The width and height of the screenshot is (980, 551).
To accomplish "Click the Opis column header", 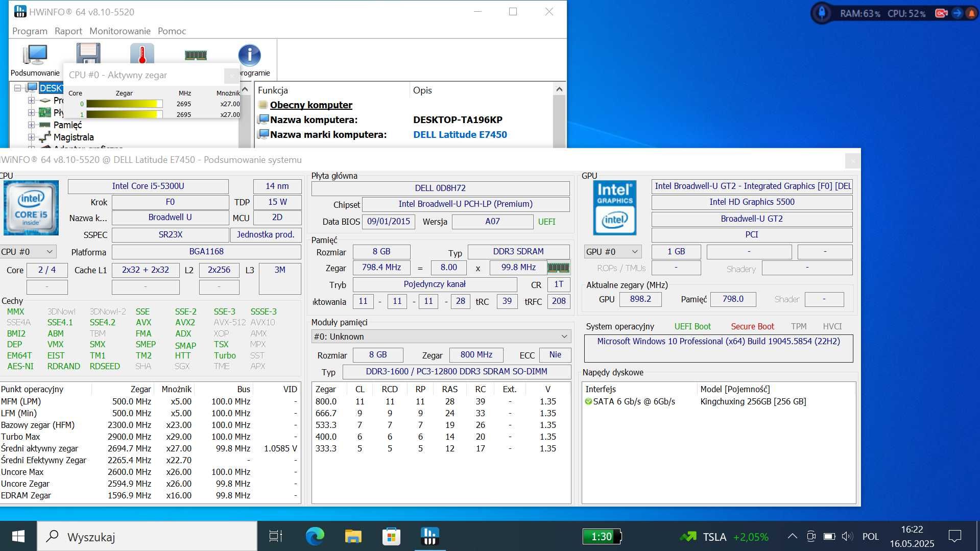I will coord(422,90).
